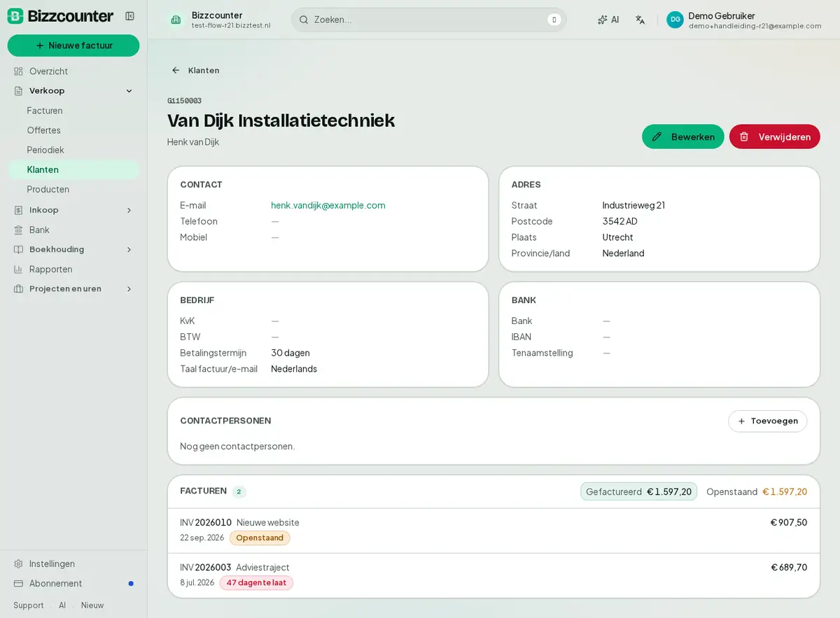
Task: Open the AI sparkle assistant
Action: [x=608, y=20]
